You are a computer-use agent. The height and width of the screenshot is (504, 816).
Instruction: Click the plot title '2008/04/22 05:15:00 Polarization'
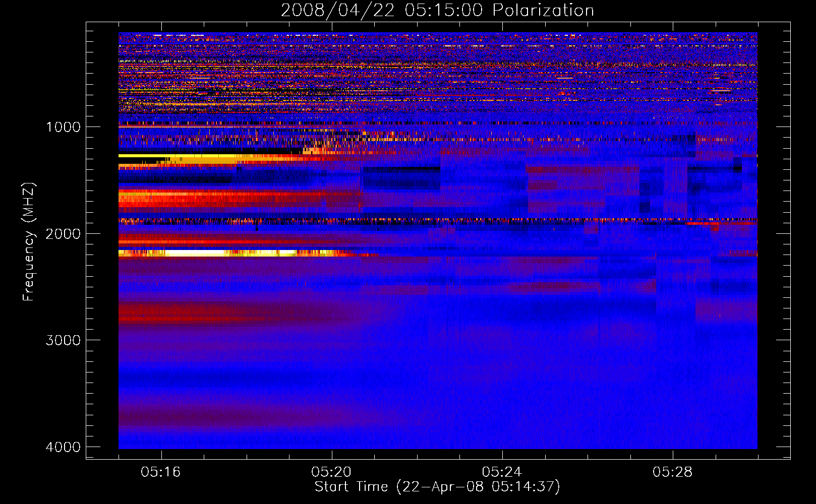click(x=437, y=10)
